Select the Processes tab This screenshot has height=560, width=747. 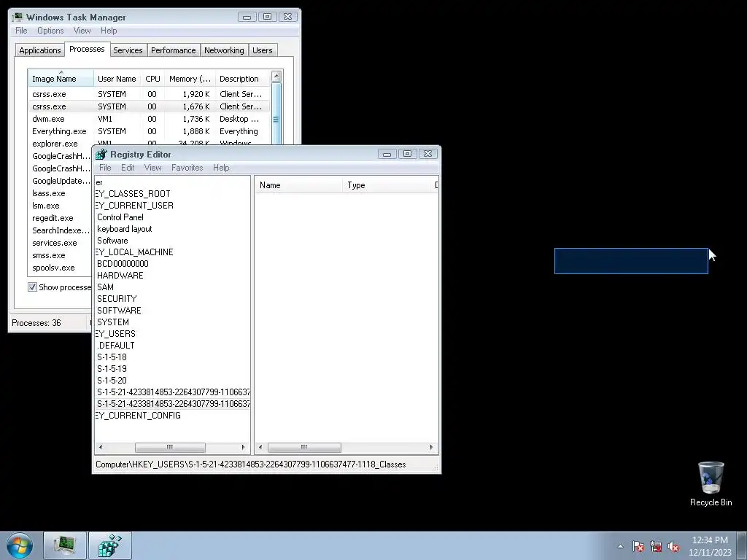87,49
